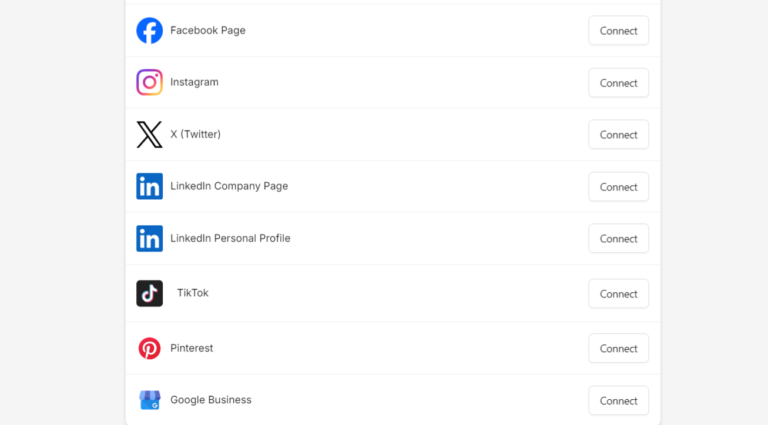Click the LinkedIn Company Page logo icon
Viewport: 768px width, 425px height.
coord(149,186)
